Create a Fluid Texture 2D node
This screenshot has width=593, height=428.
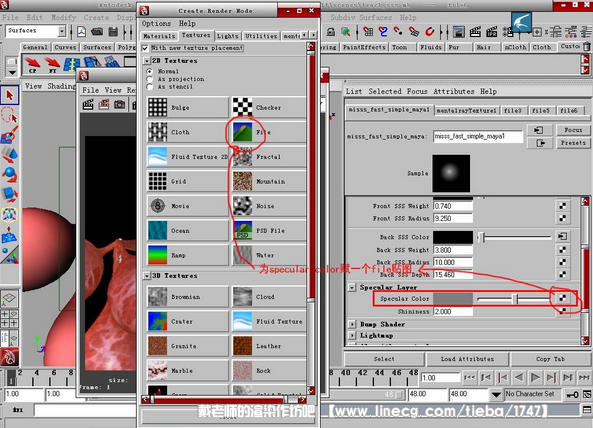pyautogui.click(x=188, y=157)
